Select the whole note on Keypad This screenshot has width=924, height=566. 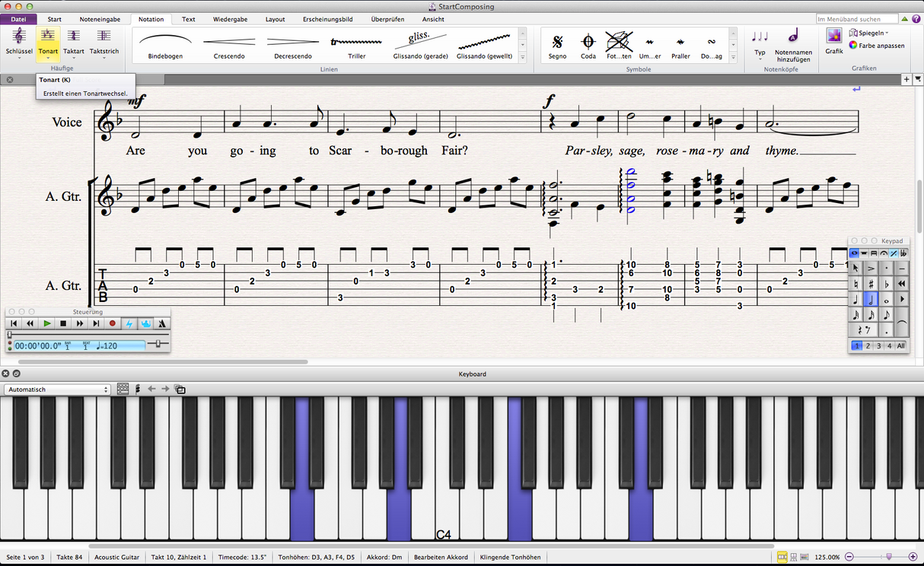886,300
